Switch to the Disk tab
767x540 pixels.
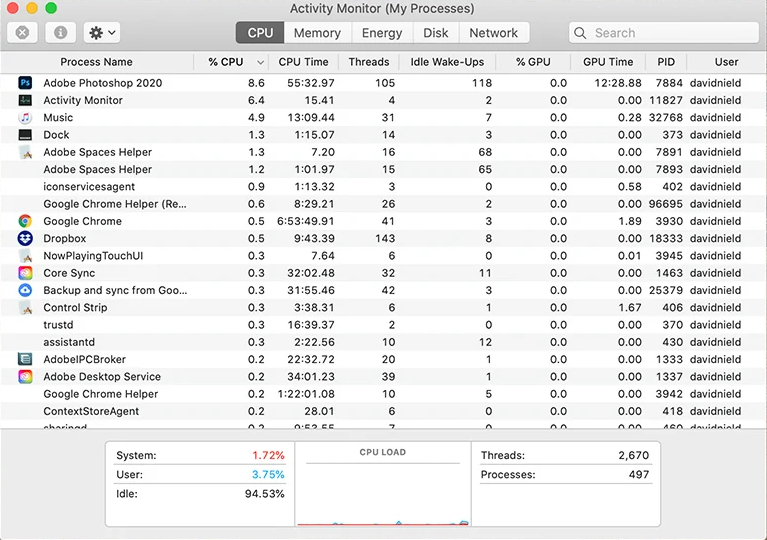tap(435, 33)
